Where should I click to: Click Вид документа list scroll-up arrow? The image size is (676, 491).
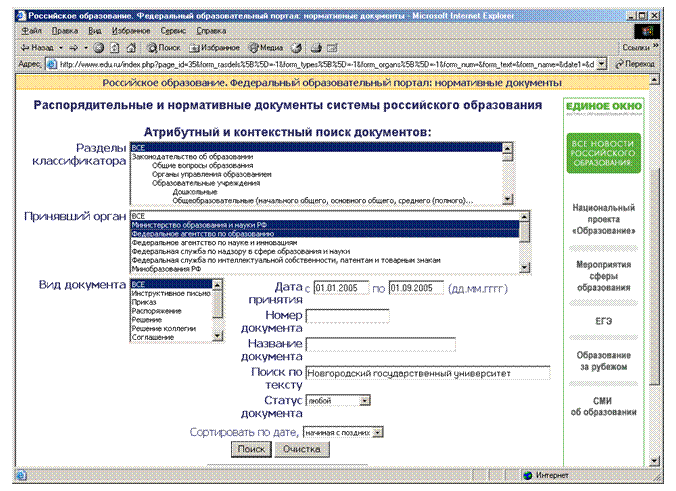(218, 285)
